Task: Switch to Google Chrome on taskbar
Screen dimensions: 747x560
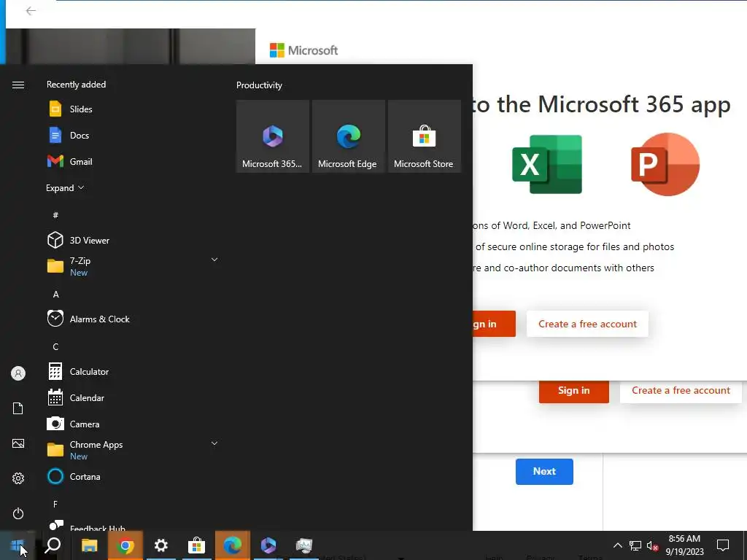Action: pos(125,545)
